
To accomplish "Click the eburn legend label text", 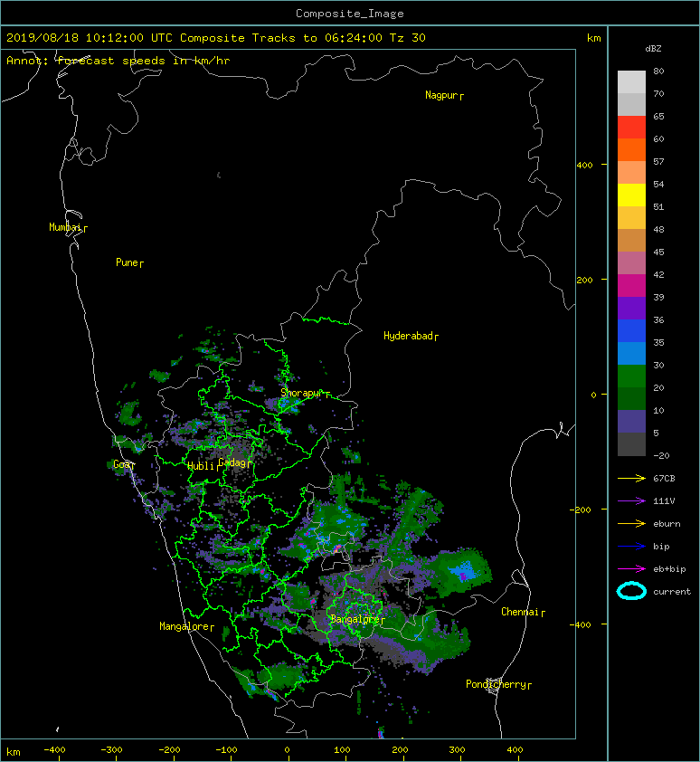I will pos(667,524).
